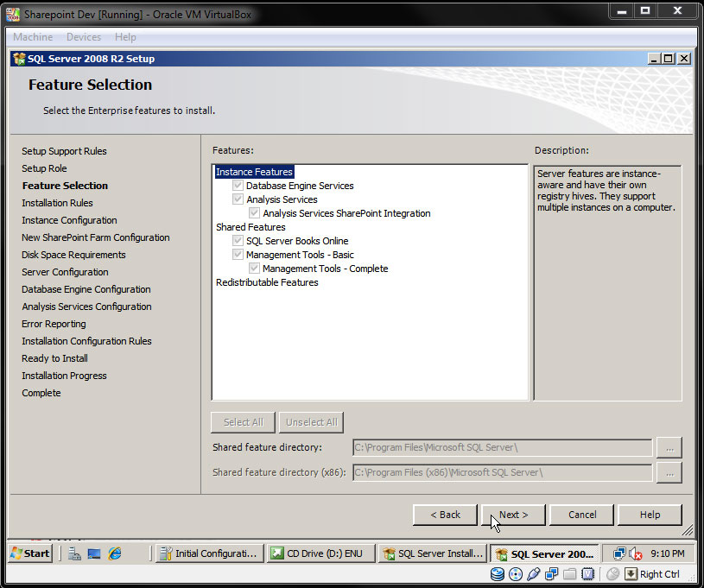Click Error Reporting step
Screen dimensions: 704x588
[x=54, y=324]
